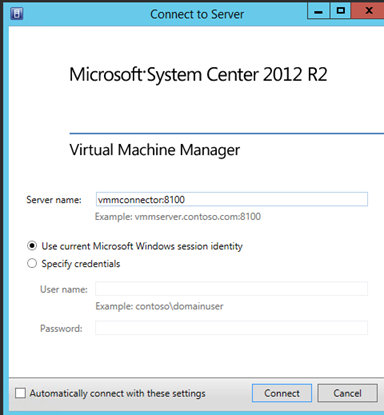Maximize the Connect to Server window
This screenshot has width=384, height=415.
click(340, 11)
